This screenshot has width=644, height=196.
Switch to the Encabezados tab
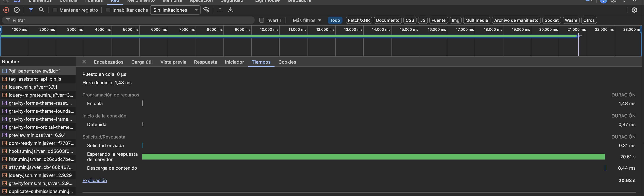point(108,62)
